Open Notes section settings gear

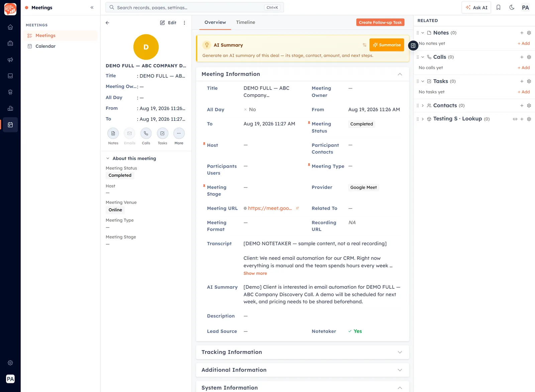[x=529, y=33]
